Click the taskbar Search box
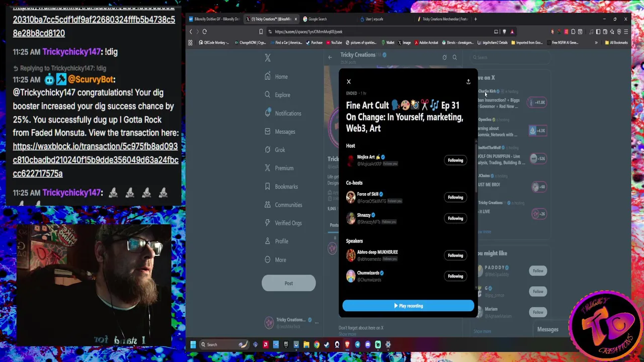 pos(224,344)
